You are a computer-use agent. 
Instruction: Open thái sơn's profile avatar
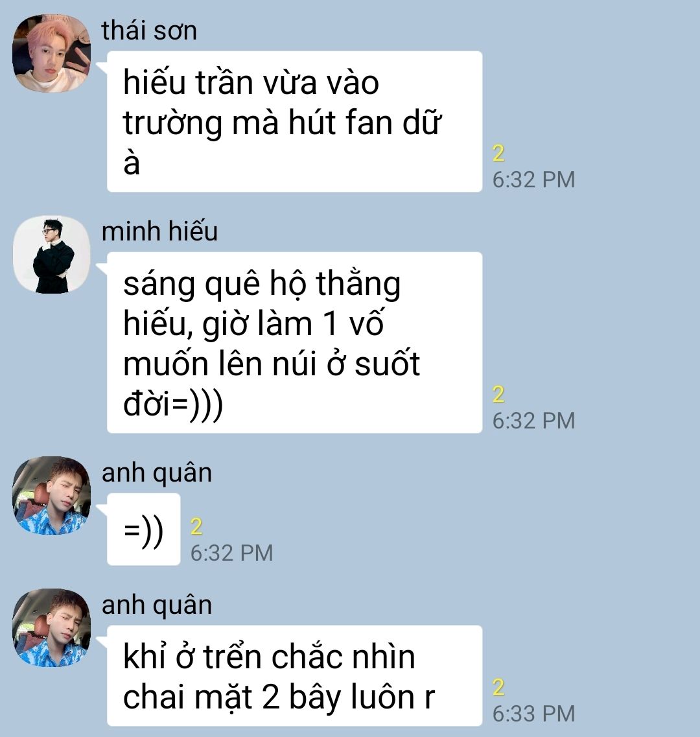[51, 53]
